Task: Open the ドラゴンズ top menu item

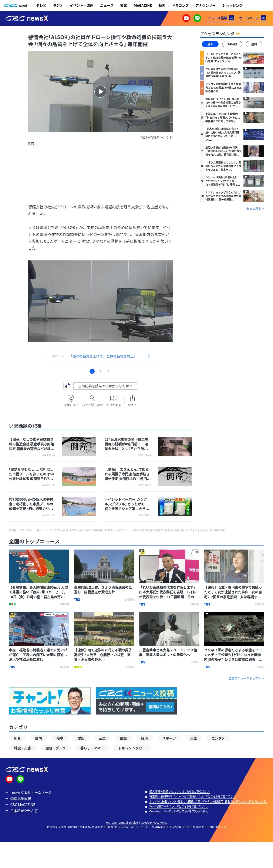Action: click(180, 5)
